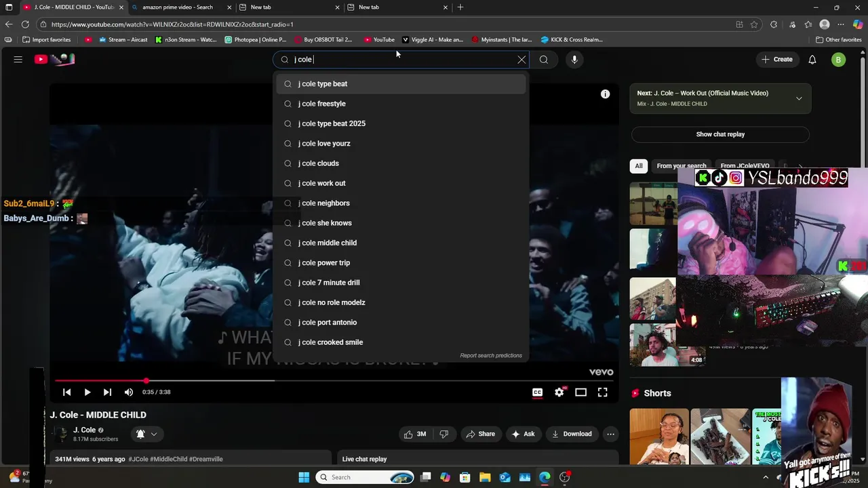Open the n3on Stream bookmark
Viewport: 868px width, 488px height.
pos(186,40)
